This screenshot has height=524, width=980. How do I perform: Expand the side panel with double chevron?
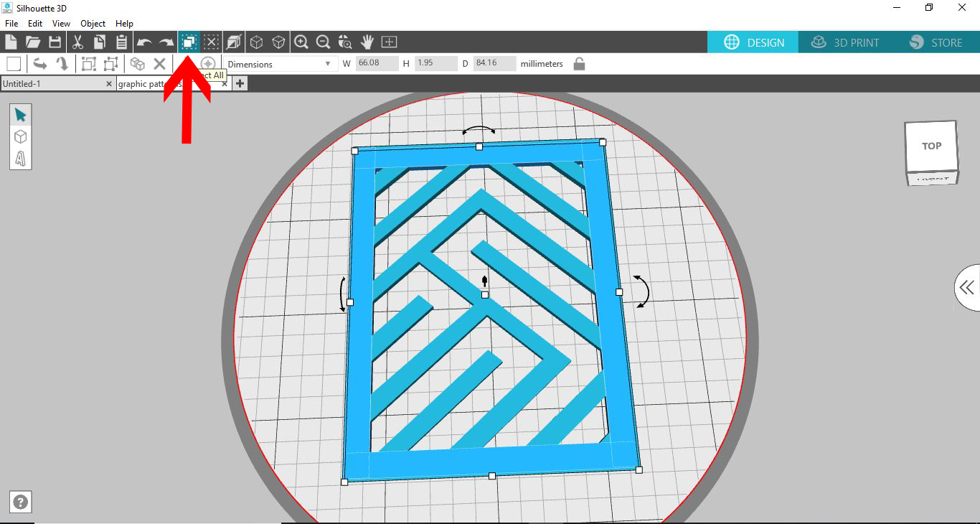[x=967, y=288]
